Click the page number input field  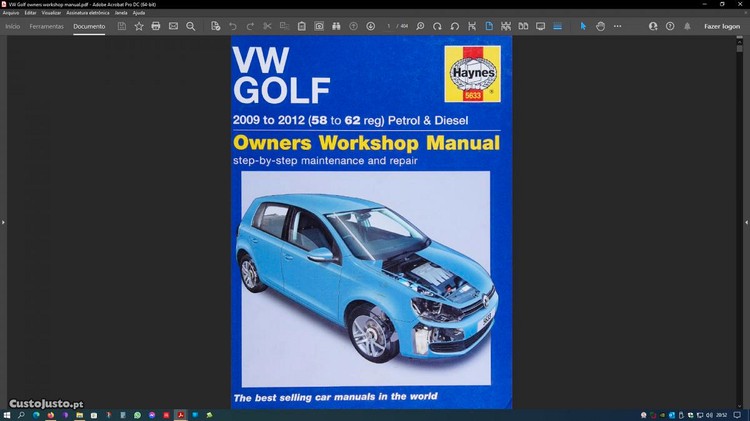click(x=389, y=26)
